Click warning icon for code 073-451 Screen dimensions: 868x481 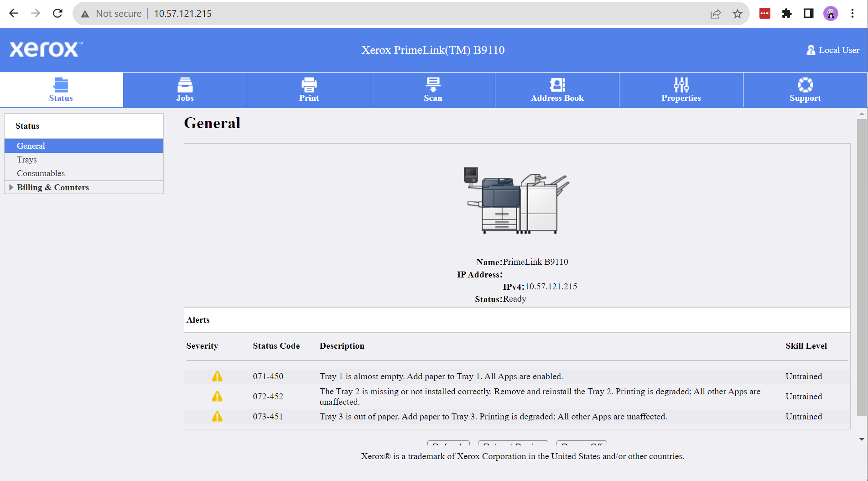click(x=217, y=417)
